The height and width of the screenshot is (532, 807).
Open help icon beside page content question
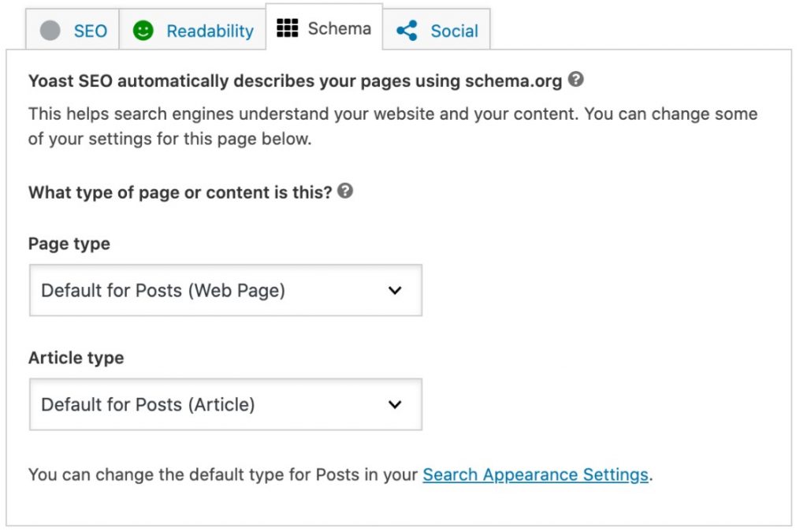344,191
